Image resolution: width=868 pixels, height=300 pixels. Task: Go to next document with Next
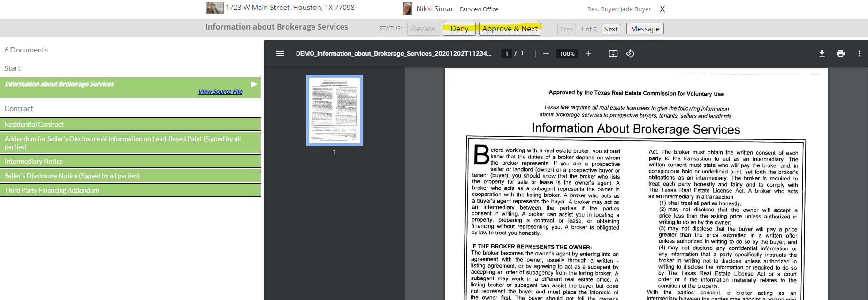[x=611, y=29]
